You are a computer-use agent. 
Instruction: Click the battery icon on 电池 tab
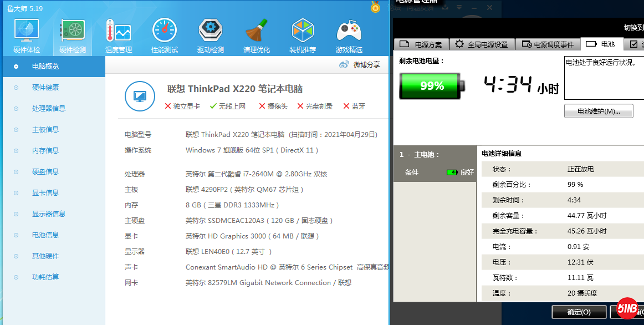tap(591, 44)
